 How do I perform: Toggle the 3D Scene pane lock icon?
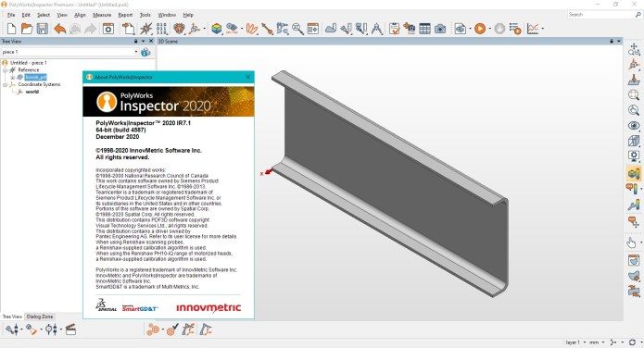(612, 41)
